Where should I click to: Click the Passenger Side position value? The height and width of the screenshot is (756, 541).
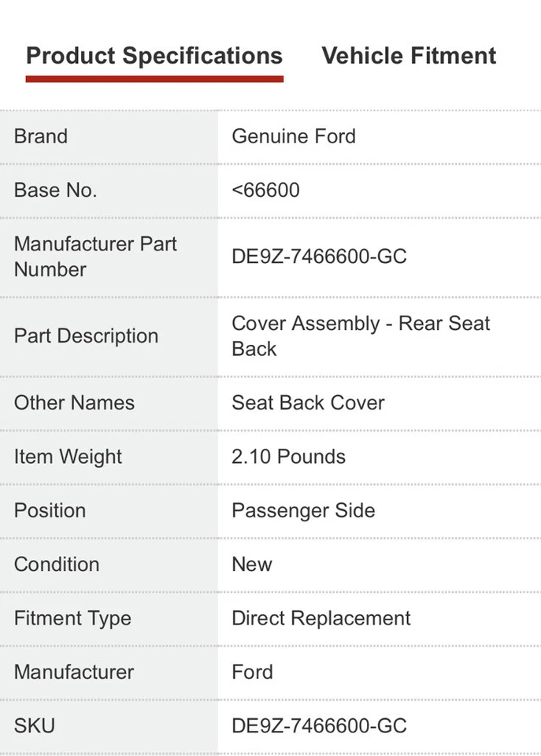pos(303,510)
